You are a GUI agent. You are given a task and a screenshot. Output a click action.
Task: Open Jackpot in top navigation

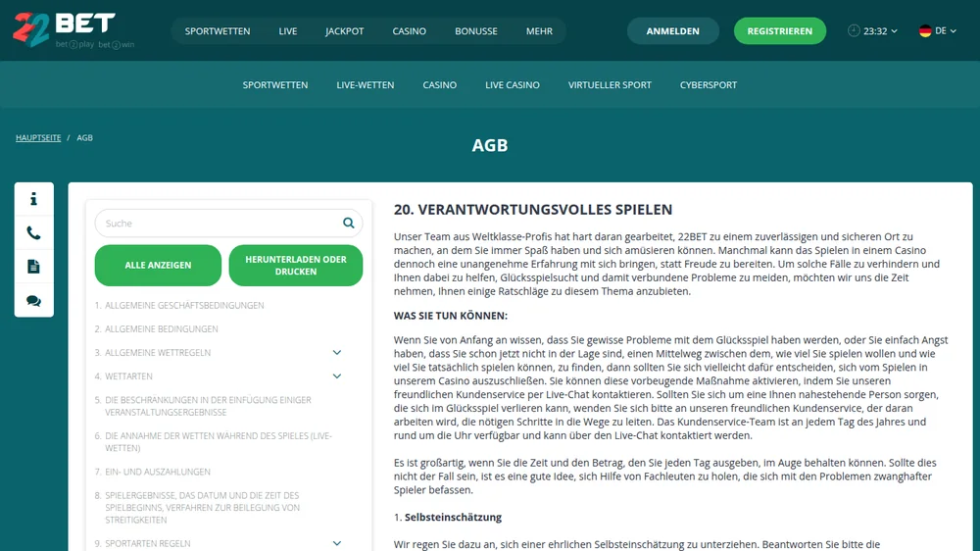coord(344,30)
